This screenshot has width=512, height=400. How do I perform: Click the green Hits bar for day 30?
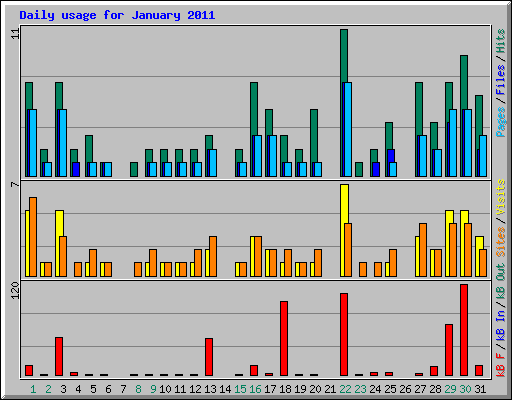[464, 82]
